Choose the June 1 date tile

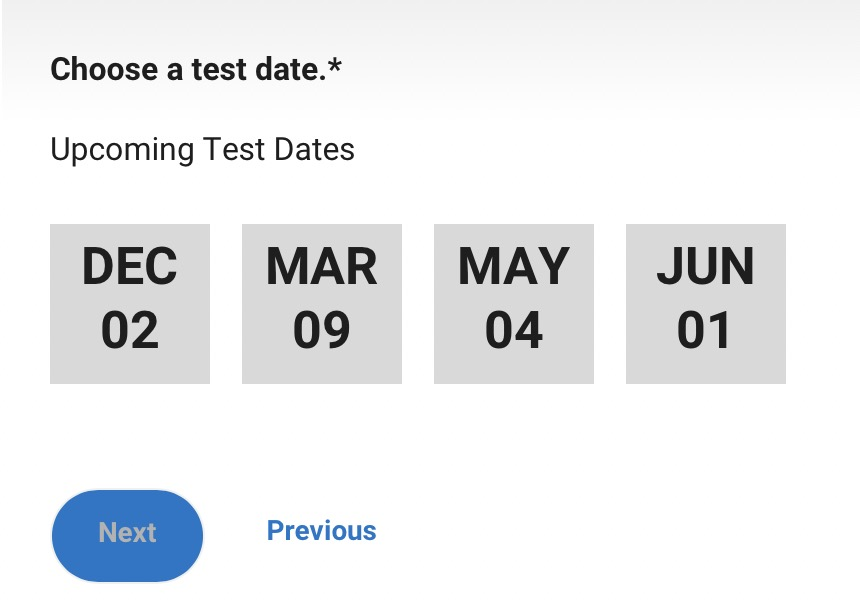click(x=706, y=303)
